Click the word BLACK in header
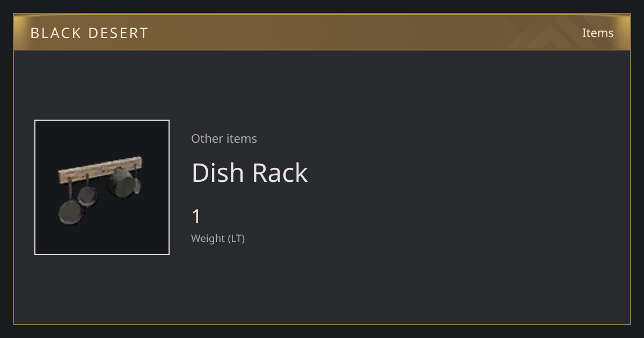Image resolution: width=644 pixels, height=338 pixels. [56, 33]
